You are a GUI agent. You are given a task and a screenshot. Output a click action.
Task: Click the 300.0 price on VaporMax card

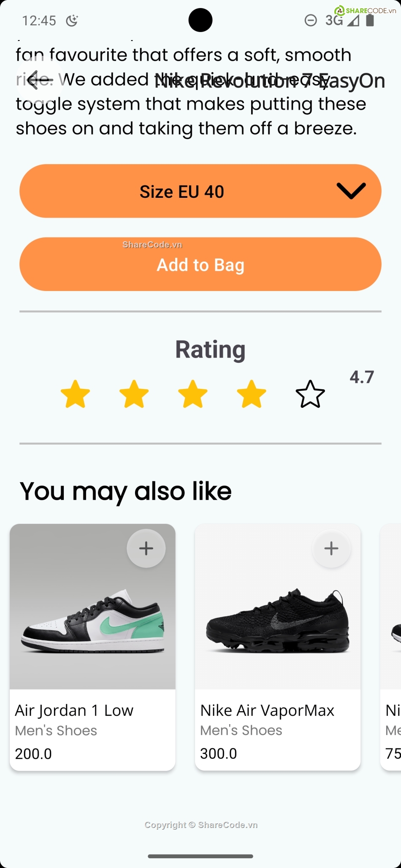[219, 754]
